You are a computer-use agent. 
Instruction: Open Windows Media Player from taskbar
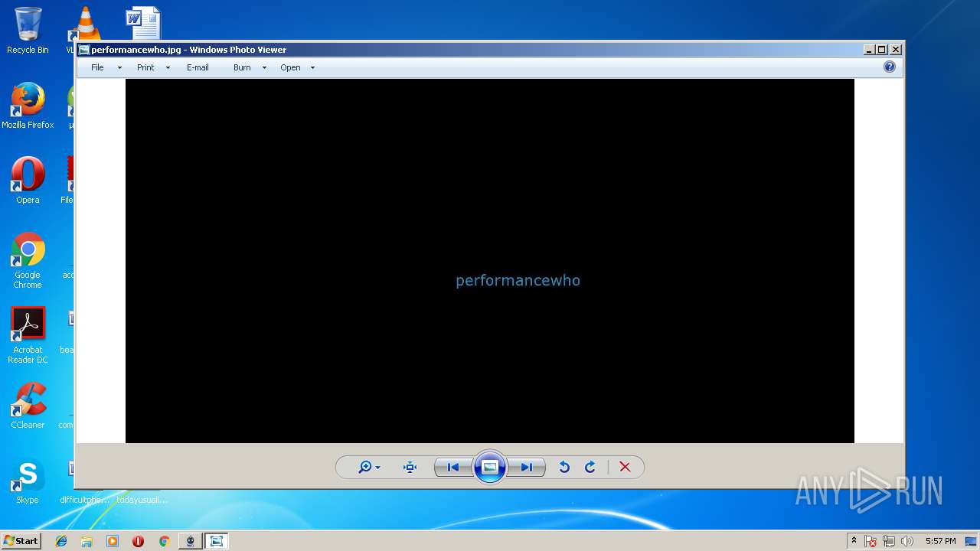[x=113, y=541]
